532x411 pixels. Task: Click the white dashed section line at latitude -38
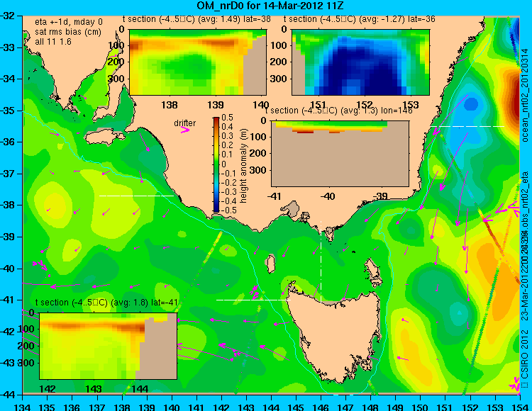[136, 196]
